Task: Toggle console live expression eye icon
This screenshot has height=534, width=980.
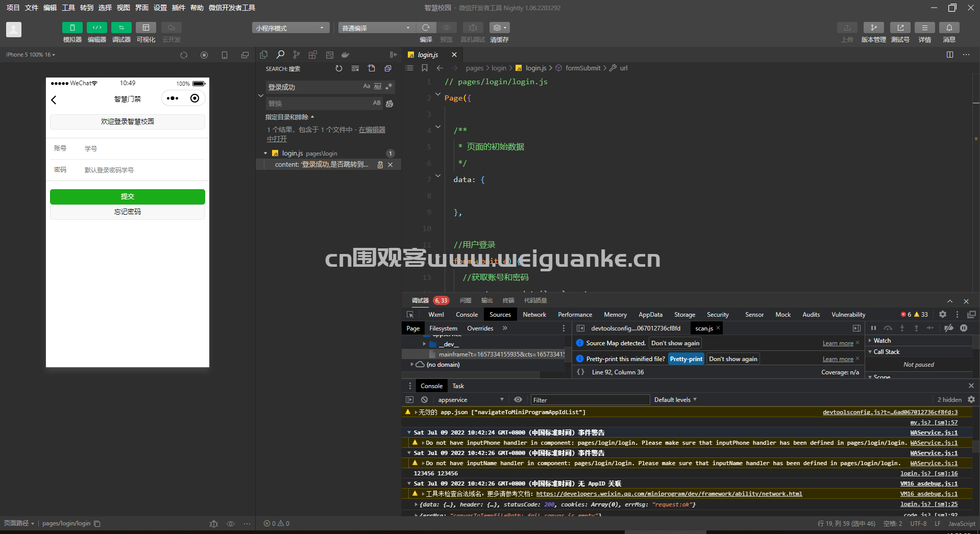Action: pos(518,400)
